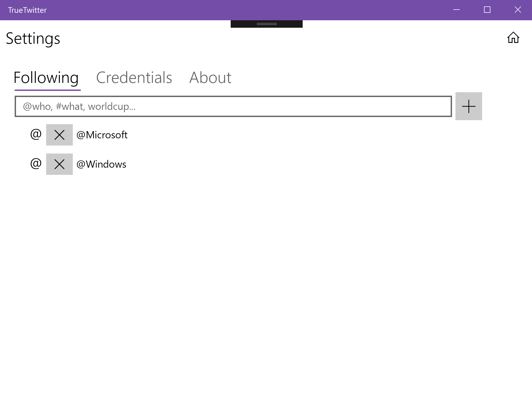This screenshot has height=419, width=532.
Task: Click the TrueTwitter title text
Action: coord(27,10)
